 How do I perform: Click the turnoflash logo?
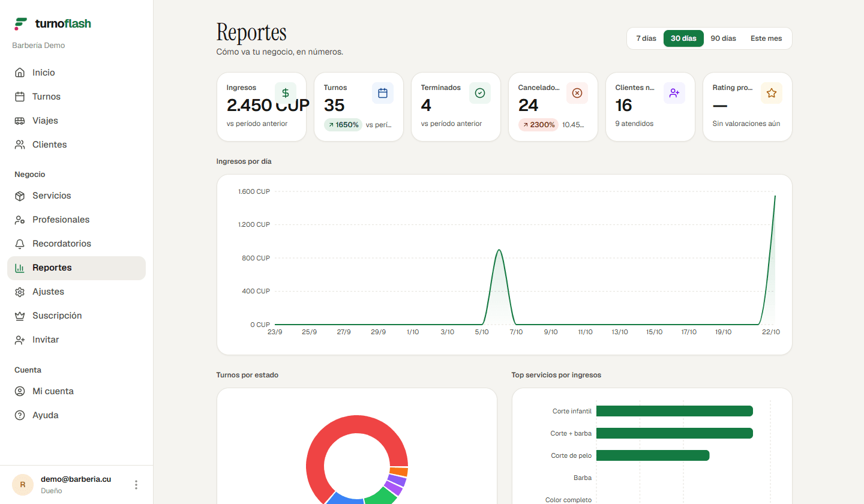[53, 24]
